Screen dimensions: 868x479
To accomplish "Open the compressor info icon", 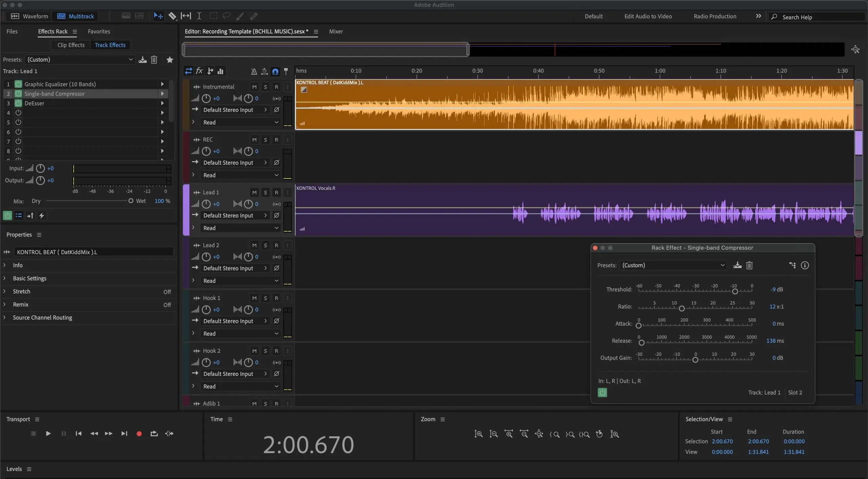I will coord(805,265).
